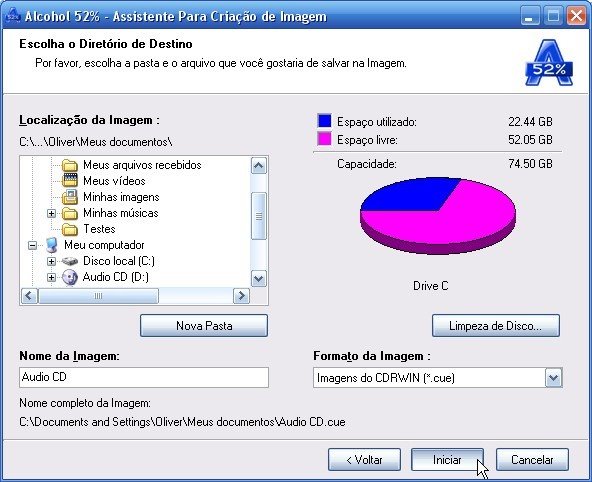Image resolution: width=592 pixels, height=482 pixels.
Task: Click the Disco local (C:) drive icon
Action: click(x=70, y=261)
